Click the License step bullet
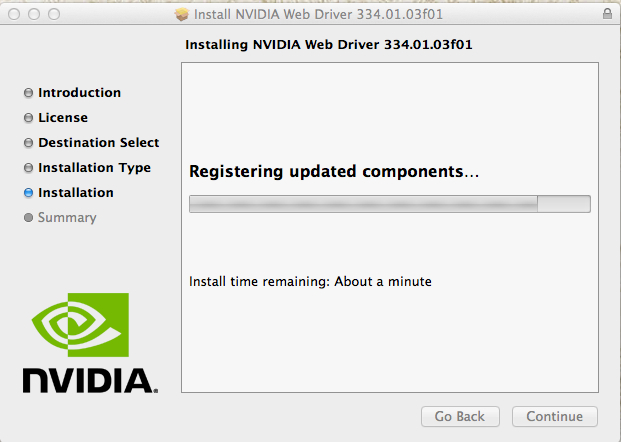The height and width of the screenshot is (442, 621). (x=28, y=118)
